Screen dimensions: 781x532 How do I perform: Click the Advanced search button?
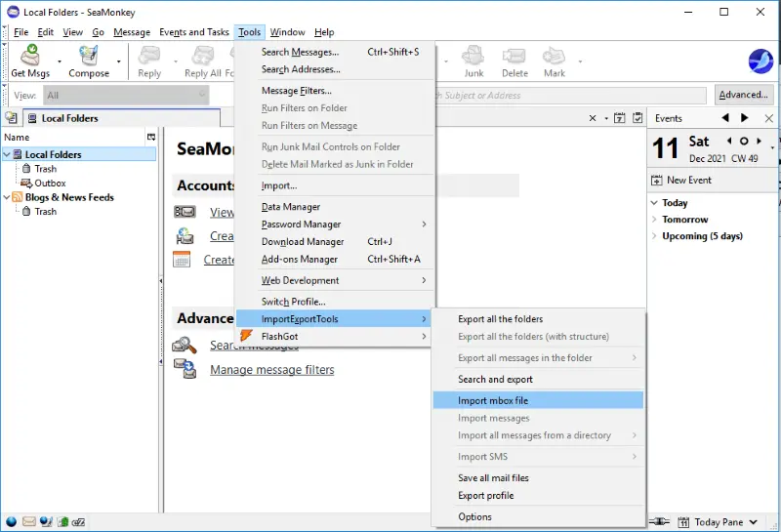[x=744, y=95]
